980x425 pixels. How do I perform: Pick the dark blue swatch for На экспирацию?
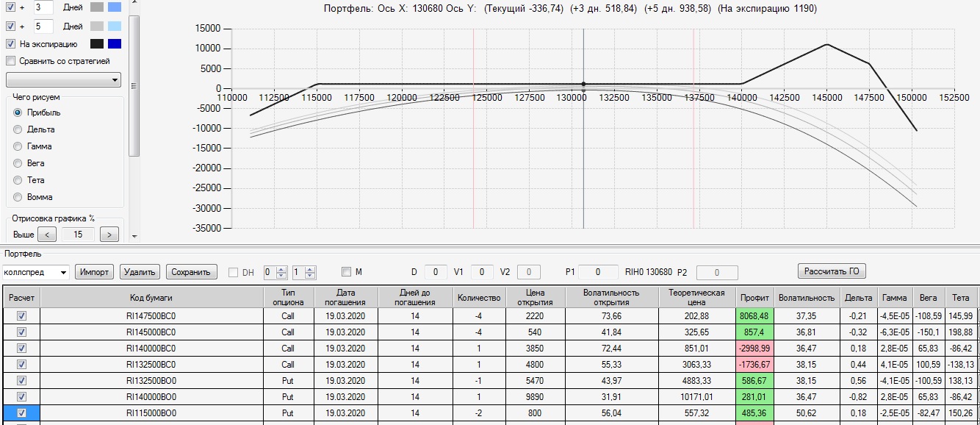pos(114,44)
